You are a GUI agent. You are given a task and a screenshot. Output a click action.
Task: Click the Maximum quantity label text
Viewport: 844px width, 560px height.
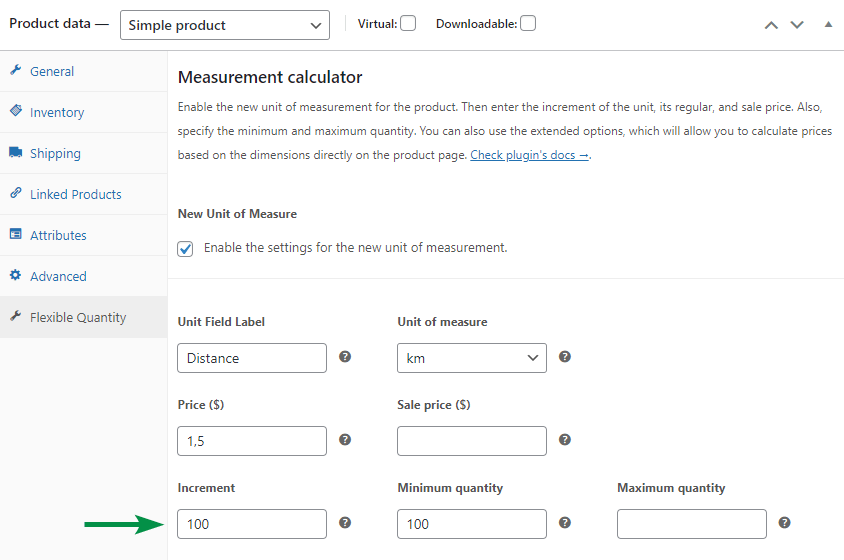point(671,488)
